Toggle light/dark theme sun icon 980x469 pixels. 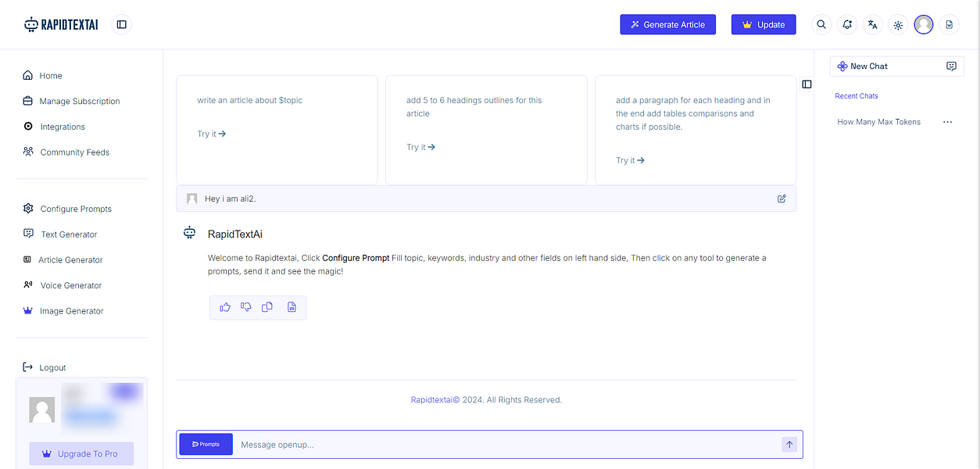click(898, 24)
